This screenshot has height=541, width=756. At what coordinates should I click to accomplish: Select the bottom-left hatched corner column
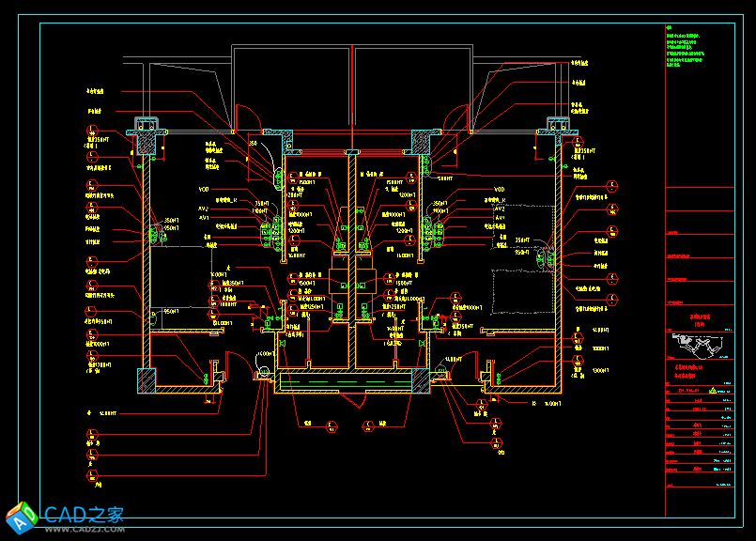(x=147, y=379)
